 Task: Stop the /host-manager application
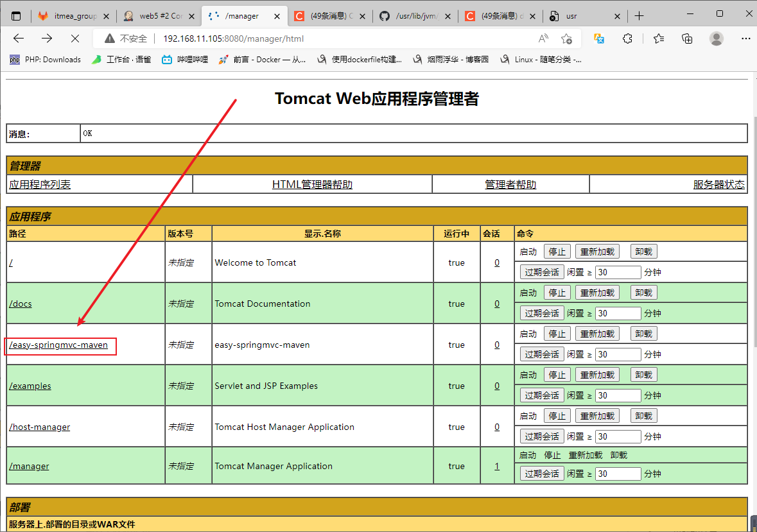[557, 416]
